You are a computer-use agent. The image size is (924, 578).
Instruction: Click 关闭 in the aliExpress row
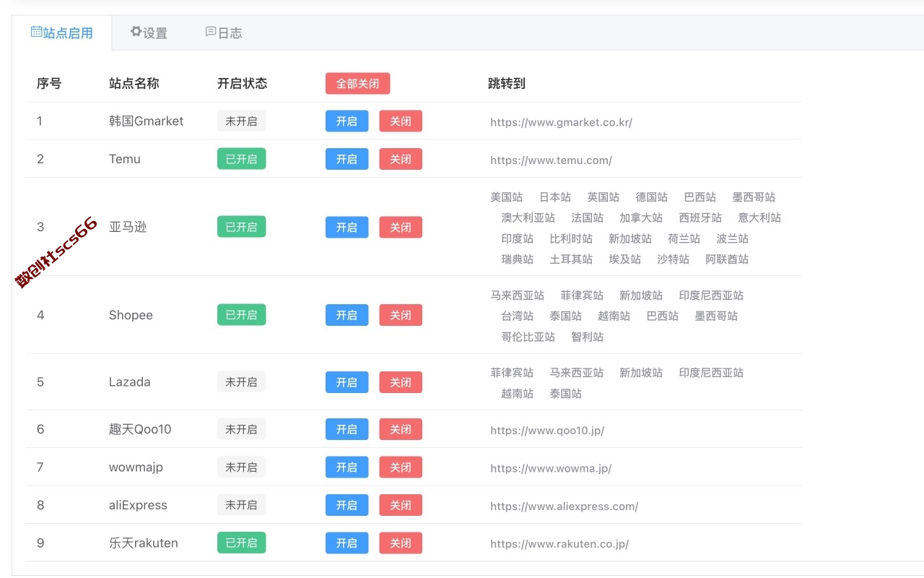[401, 505]
